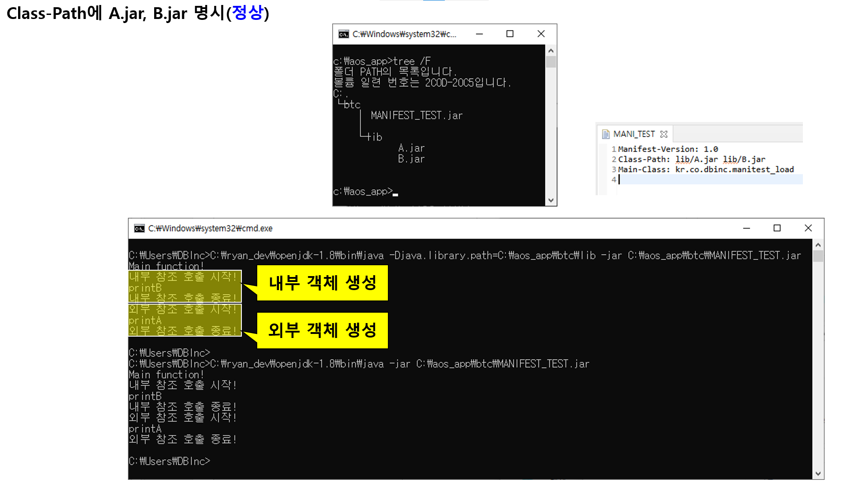Minimize the large cmd.exe window
868x488 pixels.
coord(746,228)
